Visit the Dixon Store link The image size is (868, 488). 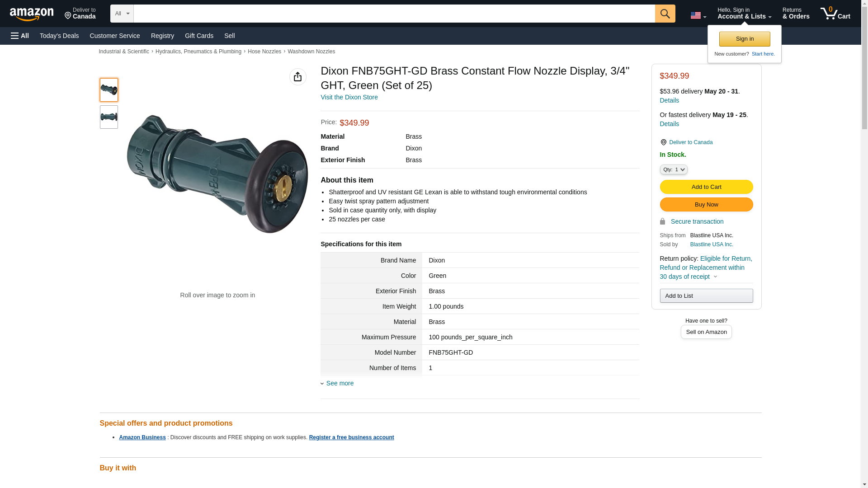349,97
